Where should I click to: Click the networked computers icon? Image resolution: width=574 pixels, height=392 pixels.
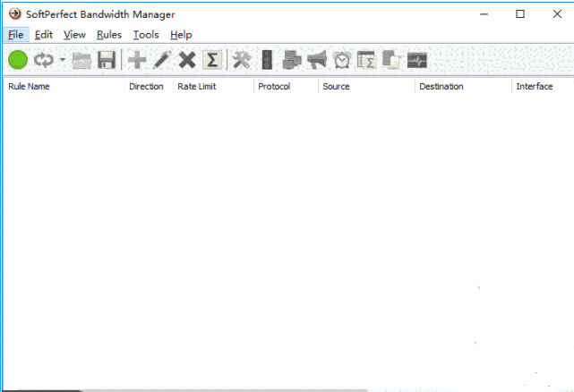coord(292,60)
